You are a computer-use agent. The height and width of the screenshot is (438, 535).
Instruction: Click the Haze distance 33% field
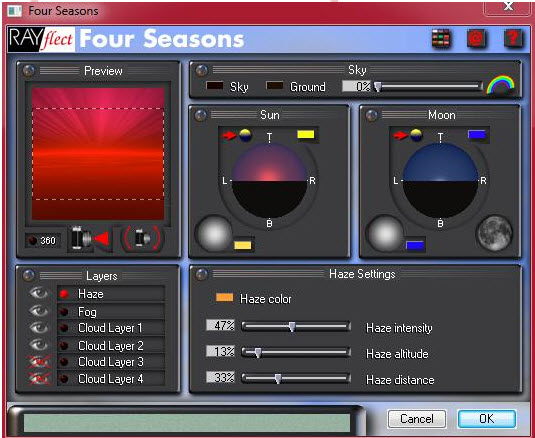click(x=220, y=377)
